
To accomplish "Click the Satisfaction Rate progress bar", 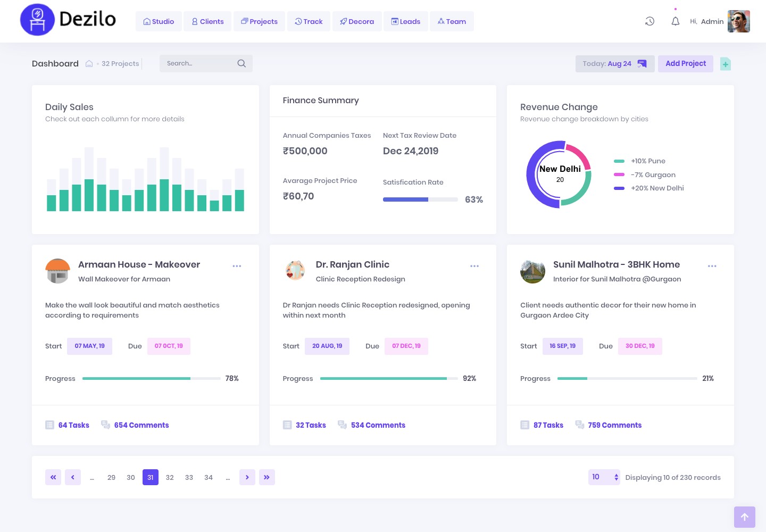I will [x=420, y=199].
